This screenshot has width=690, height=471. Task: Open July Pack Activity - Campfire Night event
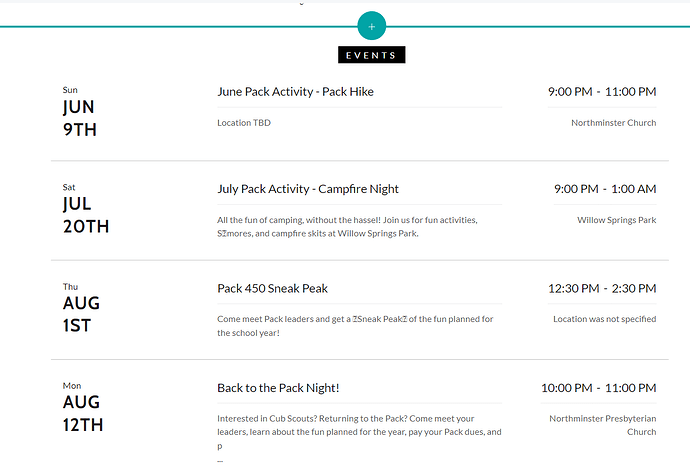[x=308, y=189]
